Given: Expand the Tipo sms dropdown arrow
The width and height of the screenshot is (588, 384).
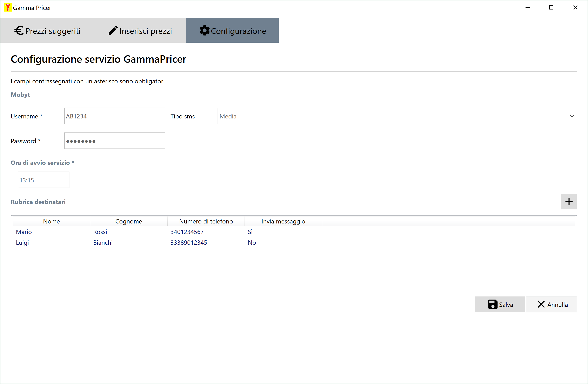Looking at the screenshot, I should pyautogui.click(x=572, y=116).
